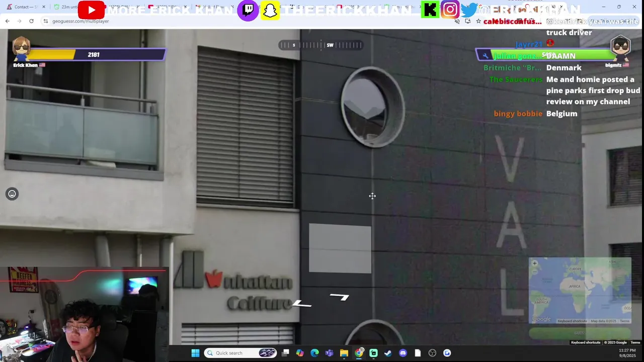This screenshot has width=644, height=362.
Task: Open the last blue taskbar app icon
Action: pyautogui.click(x=447, y=353)
